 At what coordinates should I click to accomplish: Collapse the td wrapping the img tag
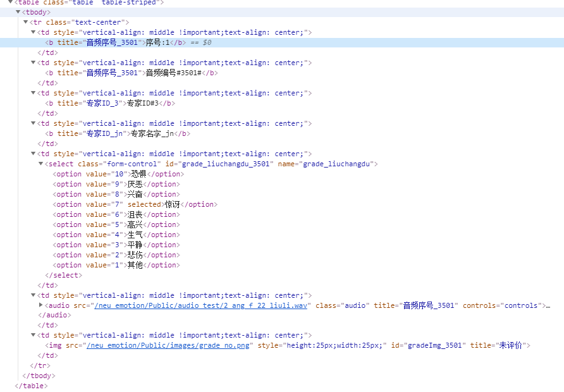click(33, 335)
